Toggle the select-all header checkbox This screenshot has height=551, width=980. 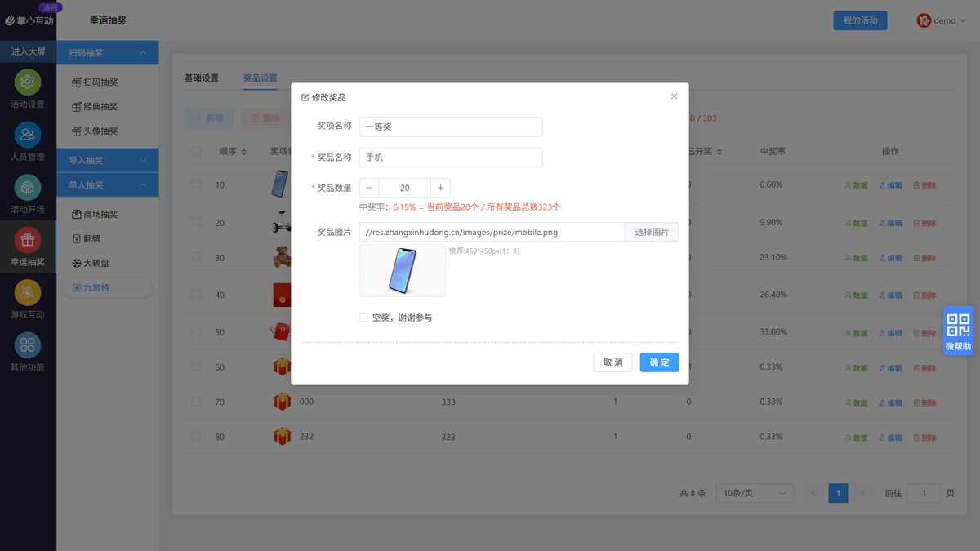[196, 151]
